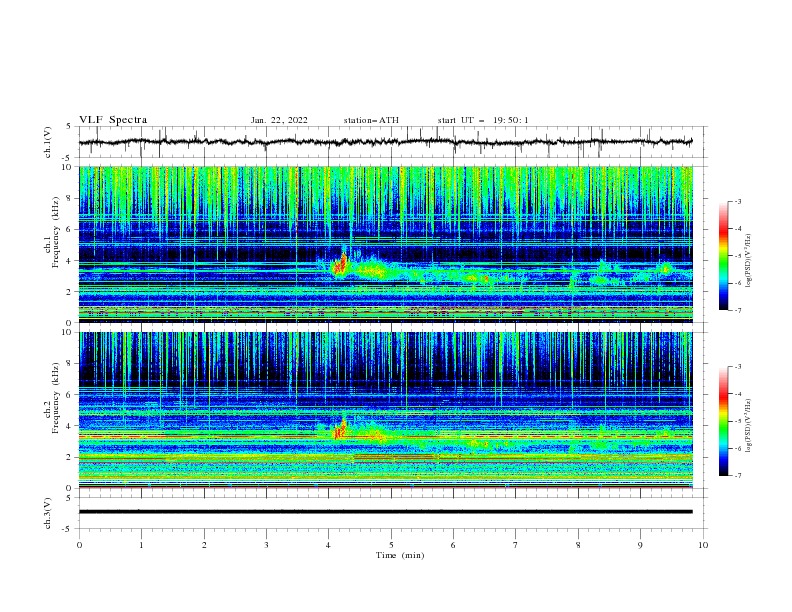Viewport: 792px width, 612px height.
Task: Click the "ch.3(V)" waveform axis label
Action: pos(48,513)
